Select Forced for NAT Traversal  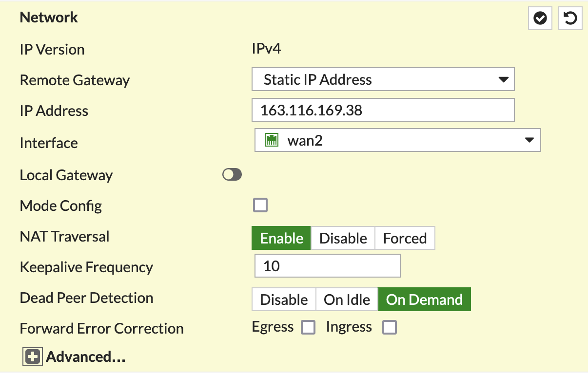coord(405,238)
